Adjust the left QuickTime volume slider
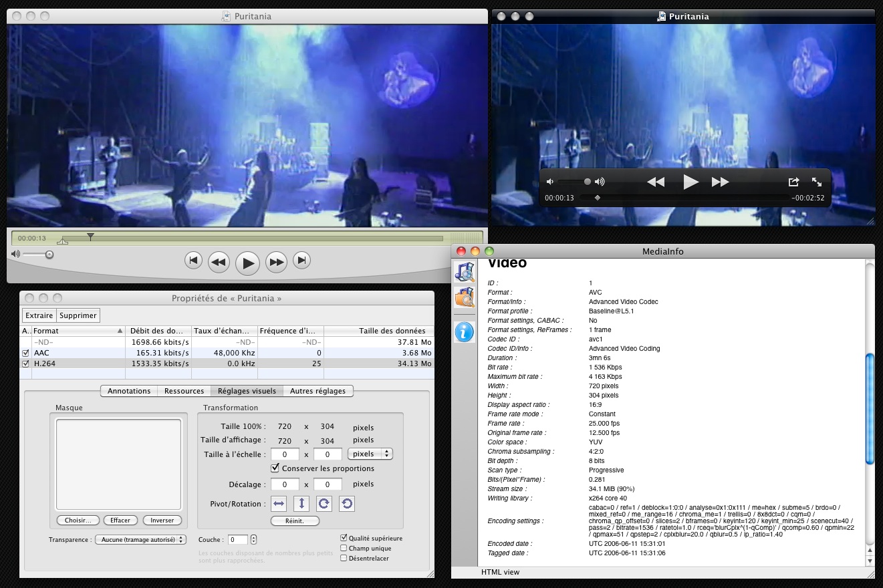Viewport: 883px width, 588px height. pyautogui.click(x=49, y=254)
